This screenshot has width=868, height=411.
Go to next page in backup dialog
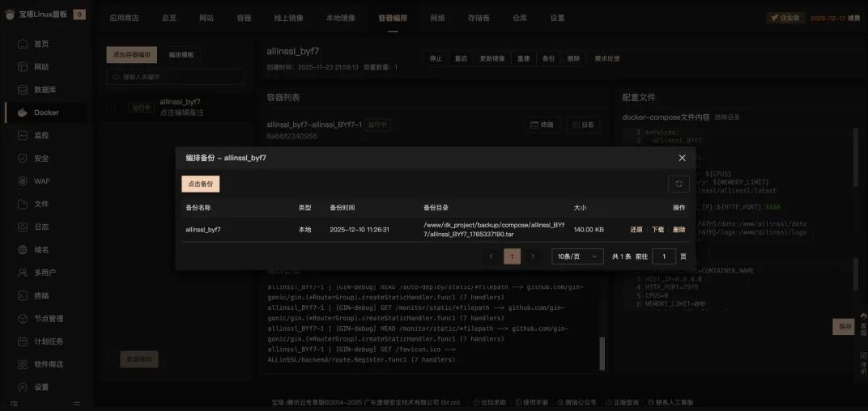point(533,256)
